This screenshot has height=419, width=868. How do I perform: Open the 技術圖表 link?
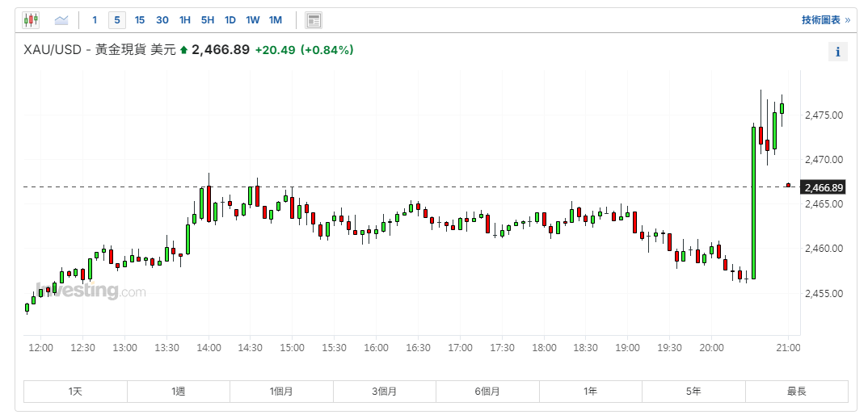click(x=825, y=20)
